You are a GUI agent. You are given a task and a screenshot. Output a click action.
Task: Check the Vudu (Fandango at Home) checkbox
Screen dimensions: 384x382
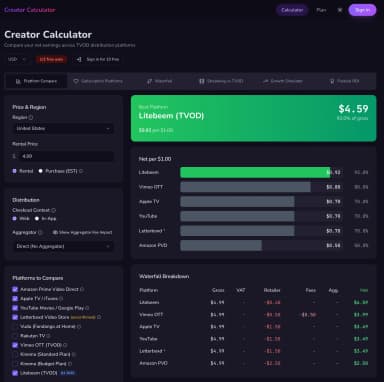click(x=15, y=327)
